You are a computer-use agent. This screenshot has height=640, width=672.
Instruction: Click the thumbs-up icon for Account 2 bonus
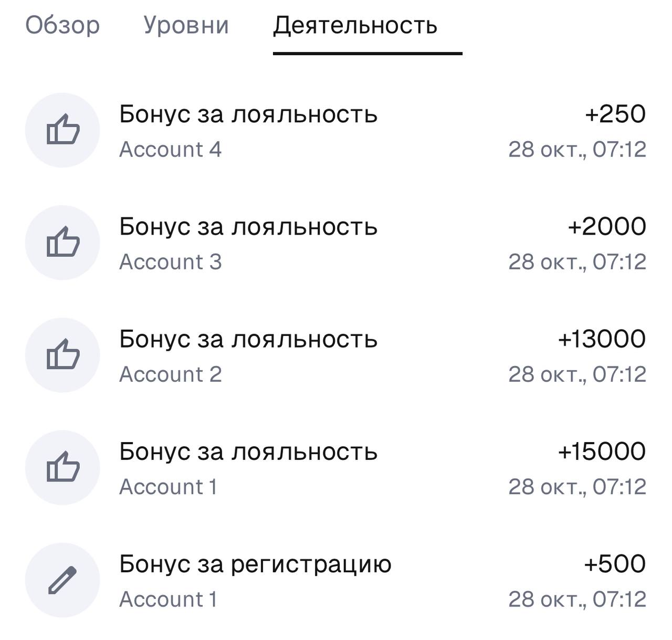63,355
